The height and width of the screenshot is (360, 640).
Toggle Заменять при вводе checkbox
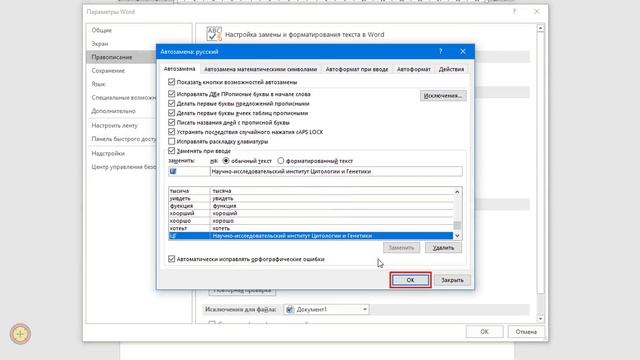(171, 151)
